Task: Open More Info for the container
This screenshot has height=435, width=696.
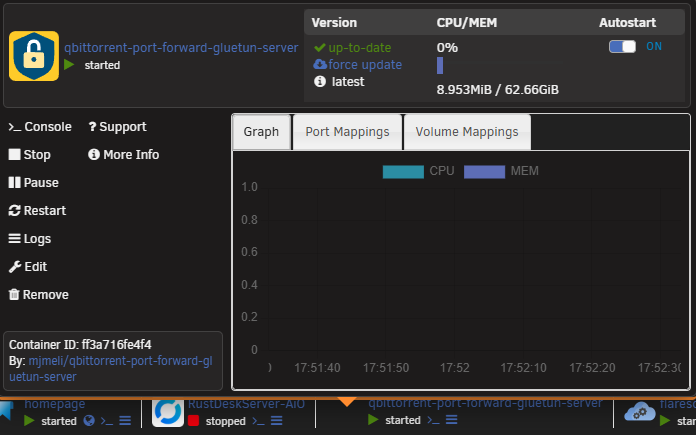Action: coord(123,154)
